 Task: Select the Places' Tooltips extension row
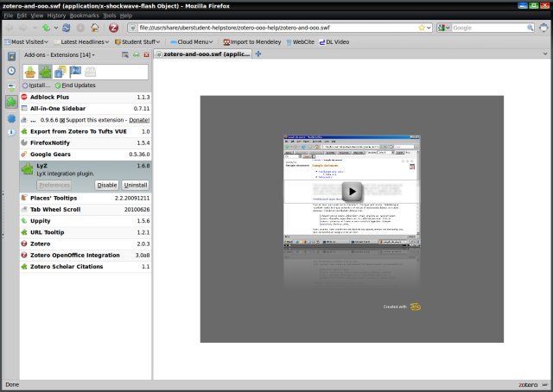86,198
